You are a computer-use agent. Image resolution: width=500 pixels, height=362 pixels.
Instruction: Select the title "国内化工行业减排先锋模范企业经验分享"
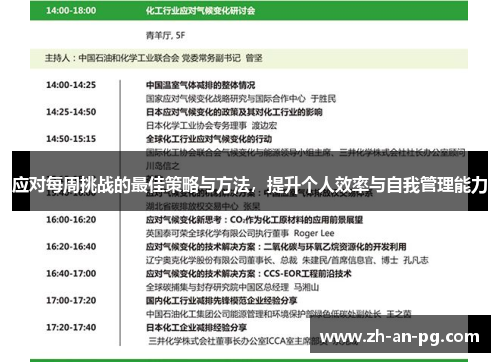[221, 301]
